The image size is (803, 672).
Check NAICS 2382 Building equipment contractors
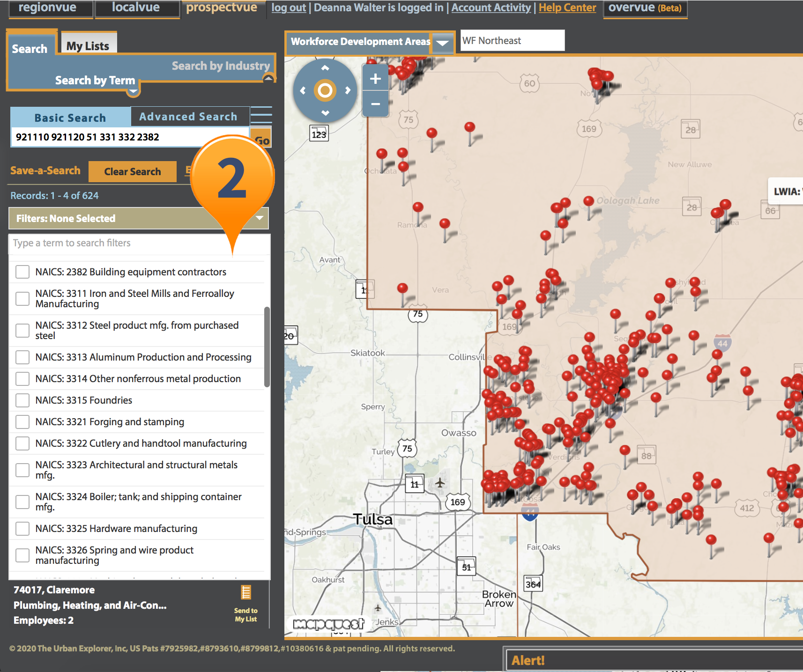(22, 272)
